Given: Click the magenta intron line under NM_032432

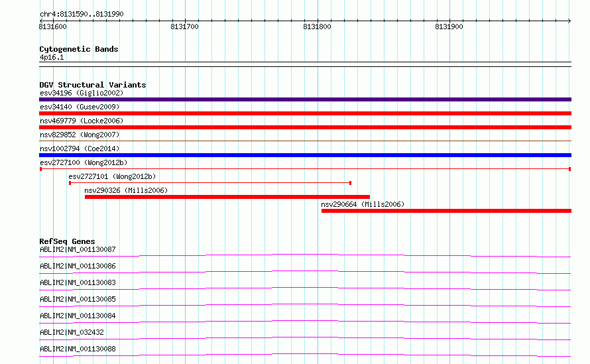Looking at the screenshot, I should pyautogui.click(x=305, y=338).
